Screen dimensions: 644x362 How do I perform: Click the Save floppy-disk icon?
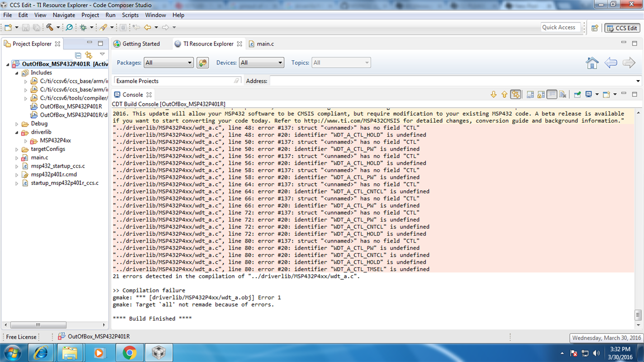pyautogui.click(x=26, y=27)
